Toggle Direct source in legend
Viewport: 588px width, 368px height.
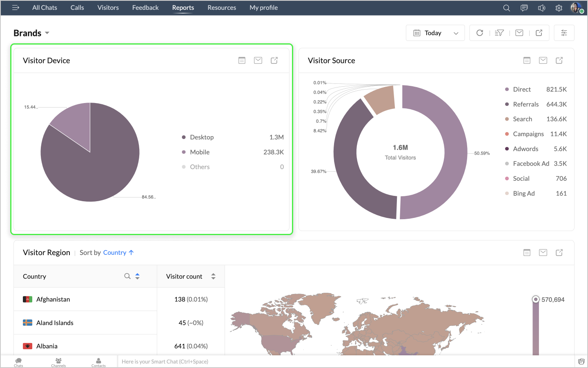coord(521,90)
